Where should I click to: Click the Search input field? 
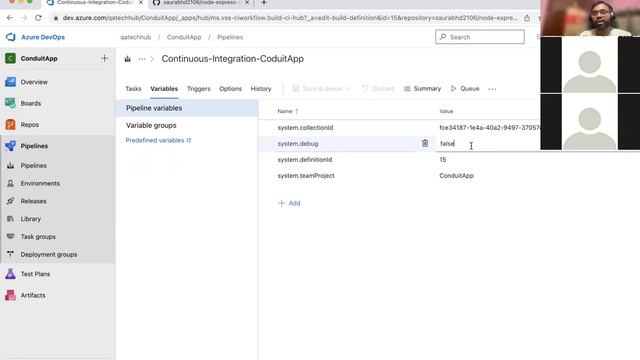coord(480,37)
